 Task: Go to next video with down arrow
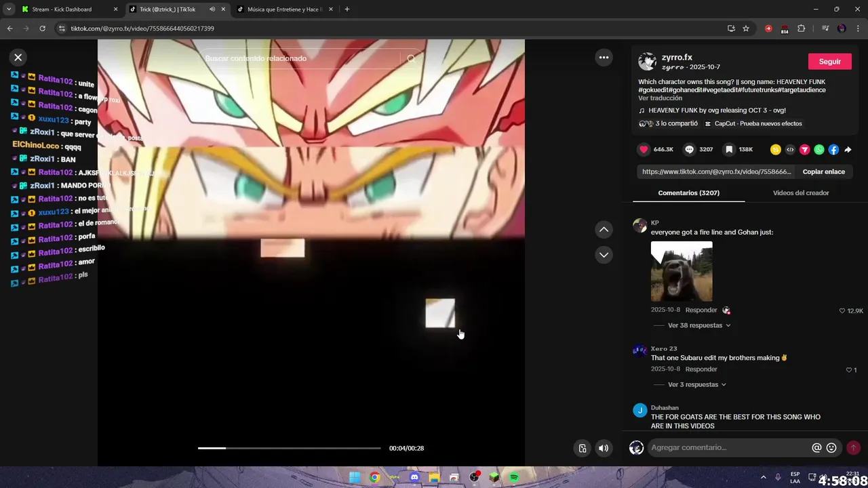(604, 255)
